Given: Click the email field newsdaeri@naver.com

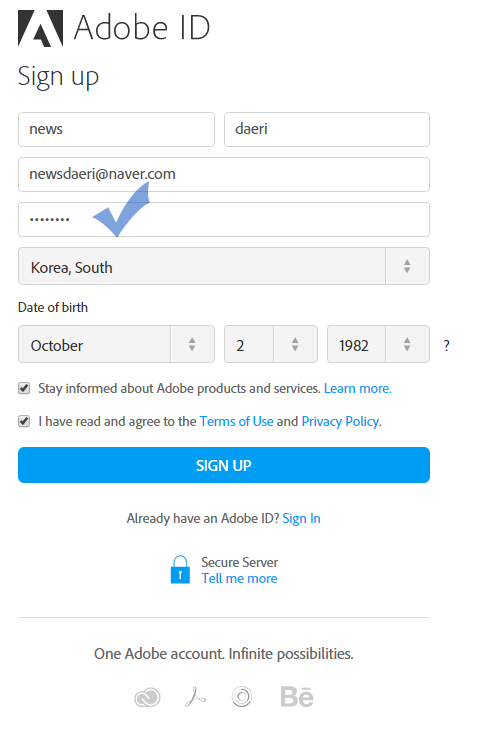Looking at the screenshot, I should (224, 175).
